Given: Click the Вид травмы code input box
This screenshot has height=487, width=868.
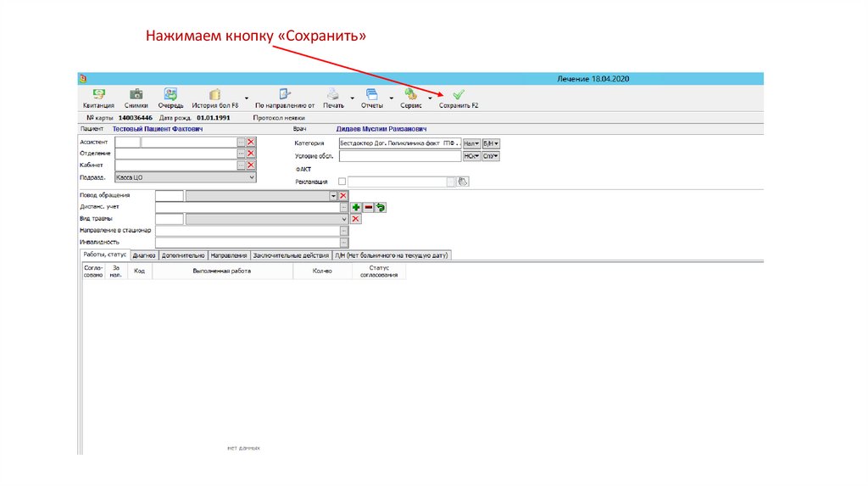Looking at the screenshot, I should (170, 219).
